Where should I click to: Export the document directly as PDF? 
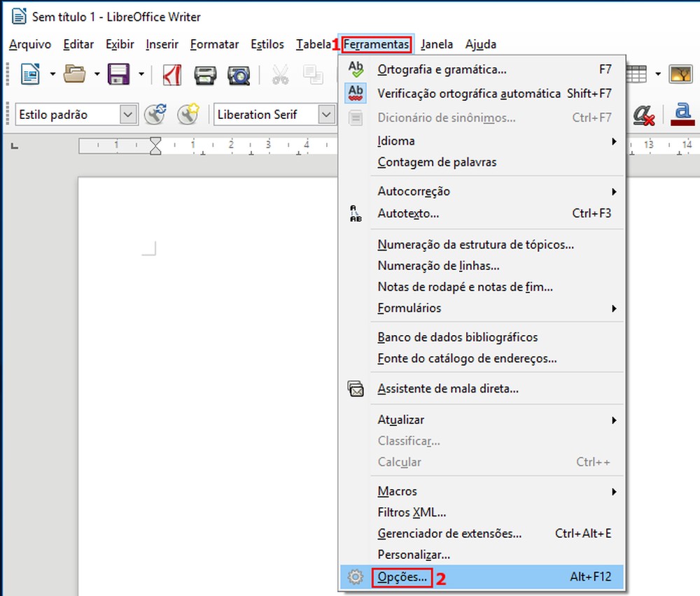click(171, 75)
